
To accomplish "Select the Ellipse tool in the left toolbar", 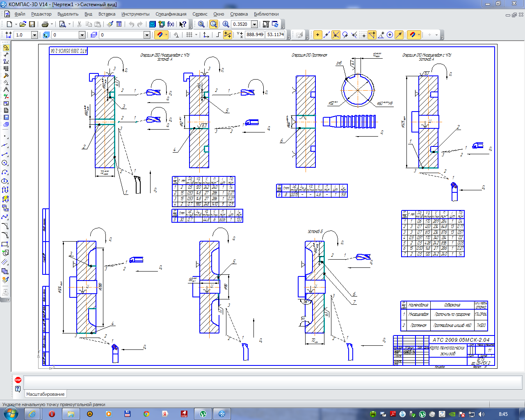I will pyautogui.click(x=5, y=181).
